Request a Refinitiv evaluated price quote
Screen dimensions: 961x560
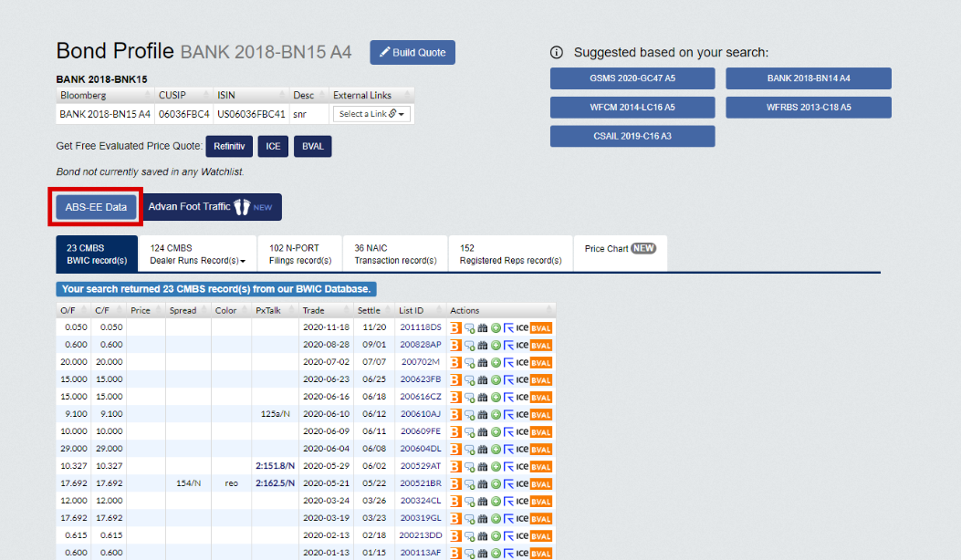(x=228, y=146)
